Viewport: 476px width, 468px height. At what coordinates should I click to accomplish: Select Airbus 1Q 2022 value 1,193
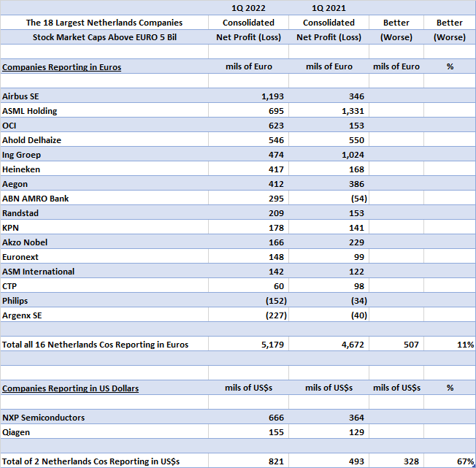[272, 96]
